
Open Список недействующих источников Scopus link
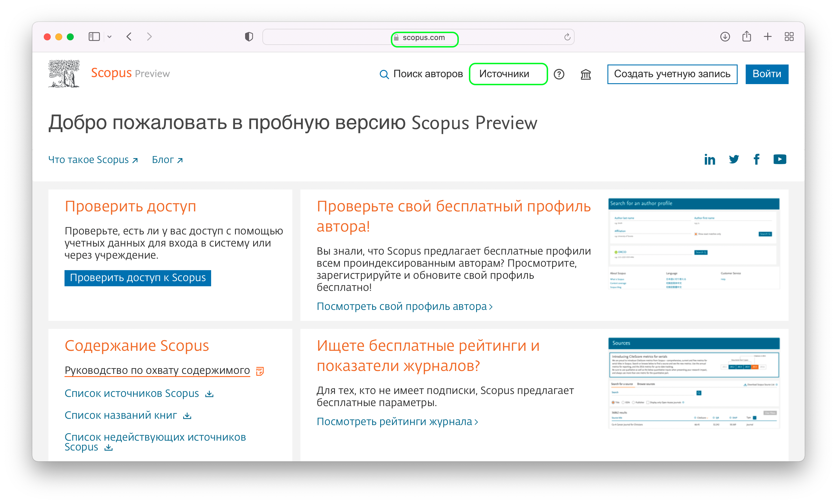(155, 442)
